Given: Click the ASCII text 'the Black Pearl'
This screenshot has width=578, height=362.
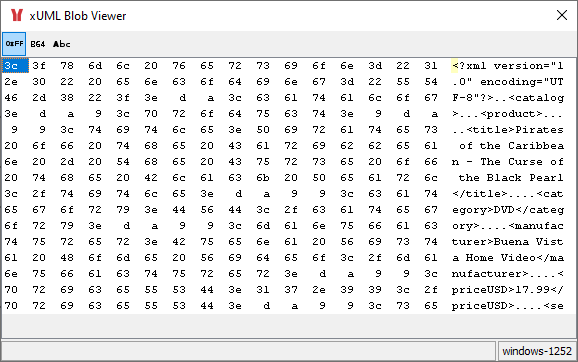Looking at the screenshot, I should 511,178.
